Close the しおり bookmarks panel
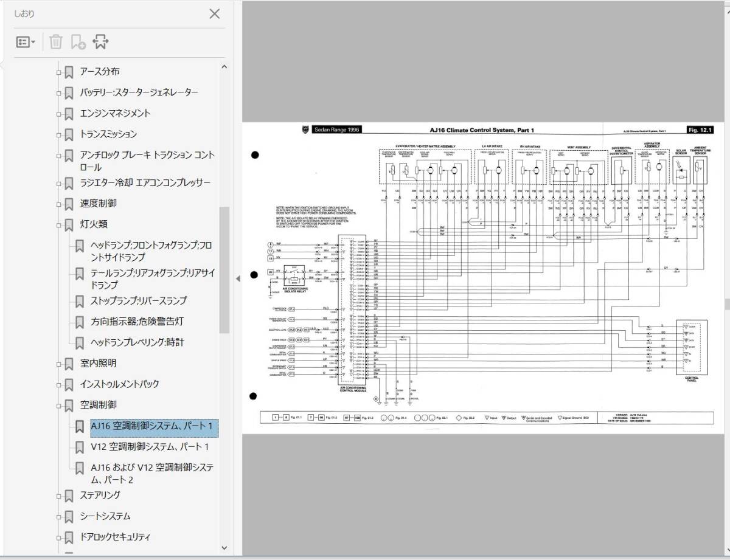Screen dimensions: 730x560 pos(214,14)
